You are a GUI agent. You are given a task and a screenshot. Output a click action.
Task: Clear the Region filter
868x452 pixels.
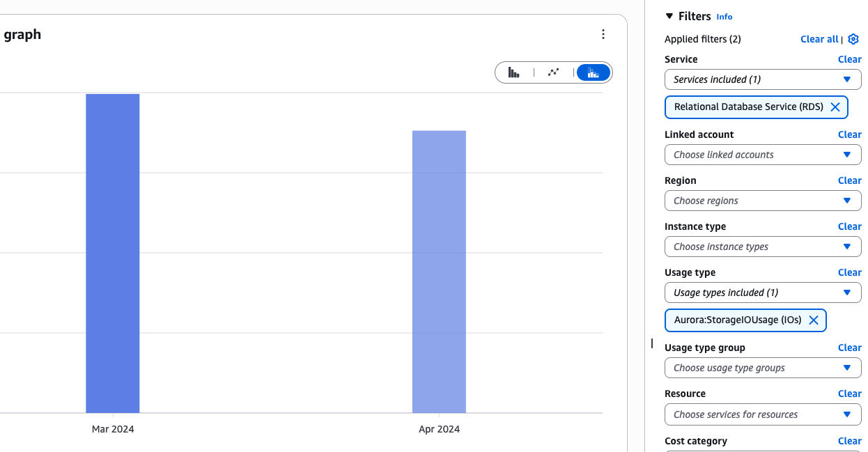pos(850,180)
